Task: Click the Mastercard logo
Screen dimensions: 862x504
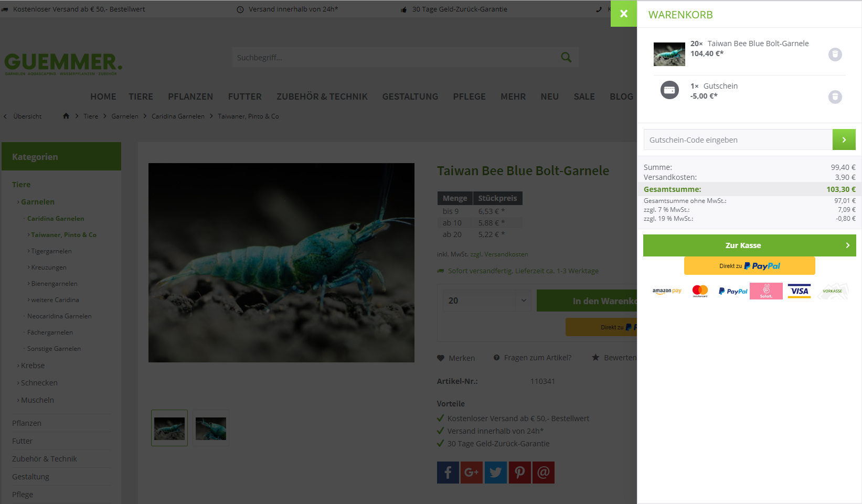Action: pyautogui.click(x=700, y=291)
